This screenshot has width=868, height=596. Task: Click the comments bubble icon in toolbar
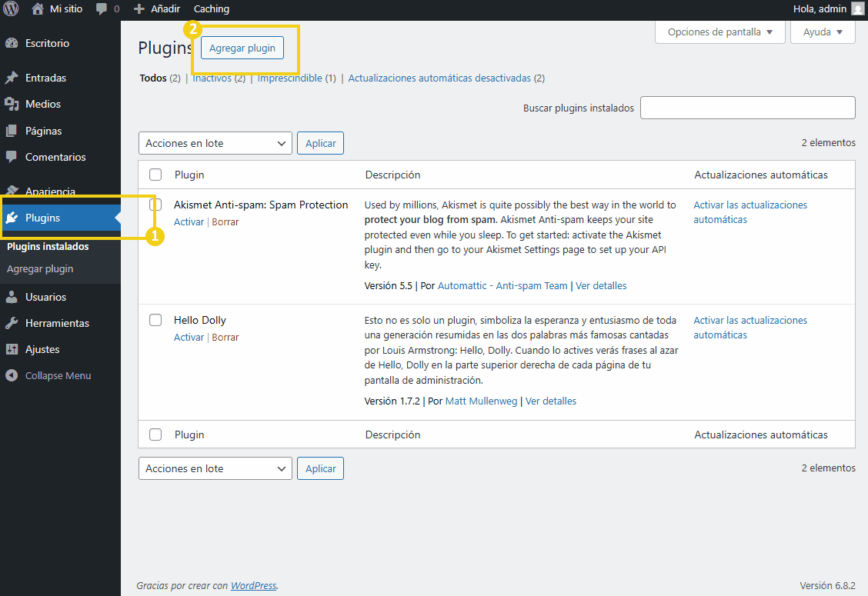click(102, 9)
